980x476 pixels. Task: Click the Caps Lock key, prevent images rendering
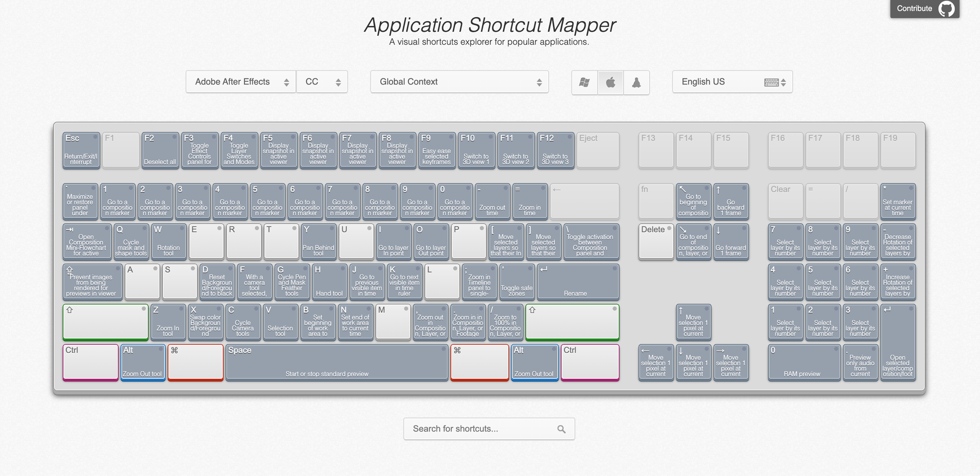click(93, 282)
